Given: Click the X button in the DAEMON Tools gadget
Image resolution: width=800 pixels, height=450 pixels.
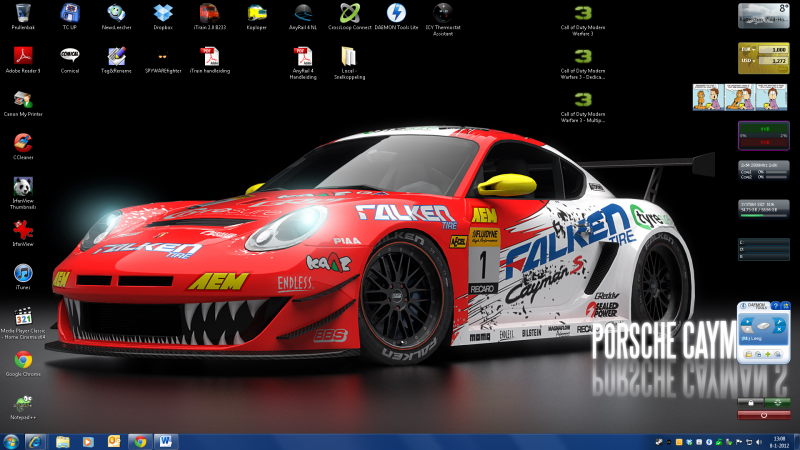Looking at the screenshot, I should [x=779, y=330].
